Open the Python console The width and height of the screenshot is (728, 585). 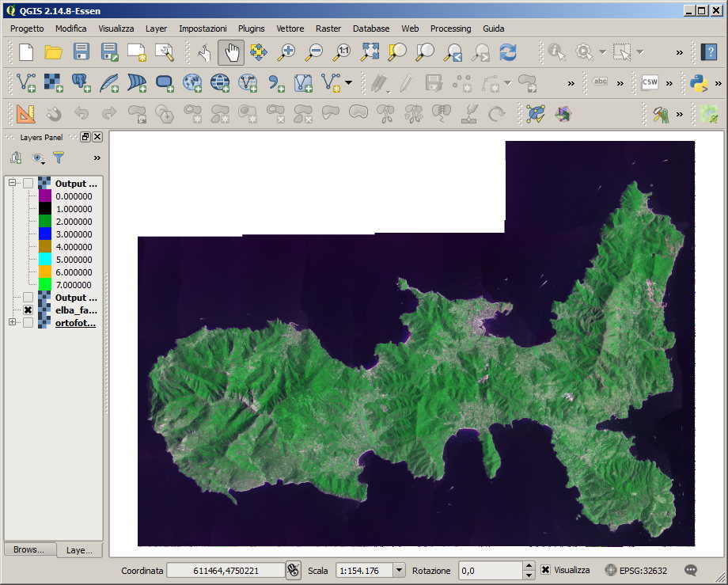[698, 82]
